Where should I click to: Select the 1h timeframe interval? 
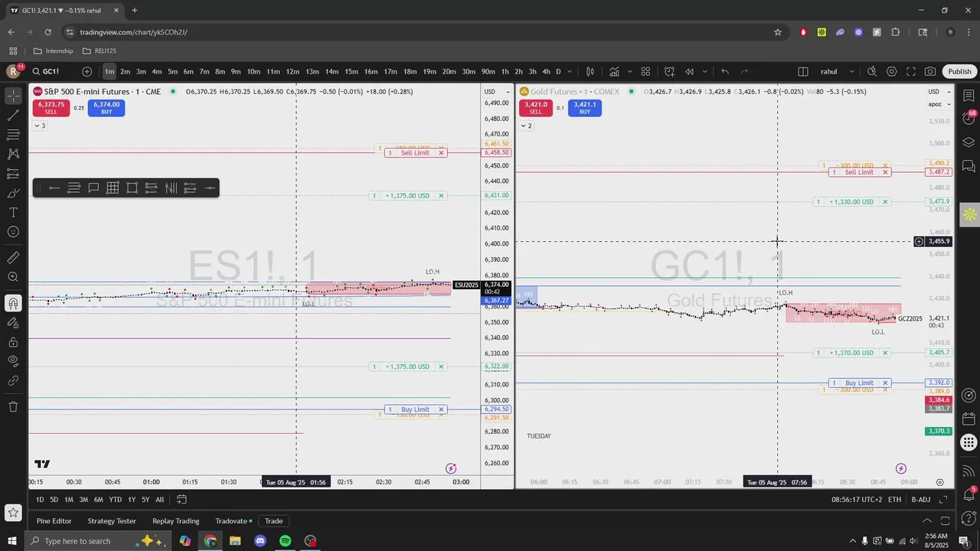pyautogui.click(x=505, y=71)
